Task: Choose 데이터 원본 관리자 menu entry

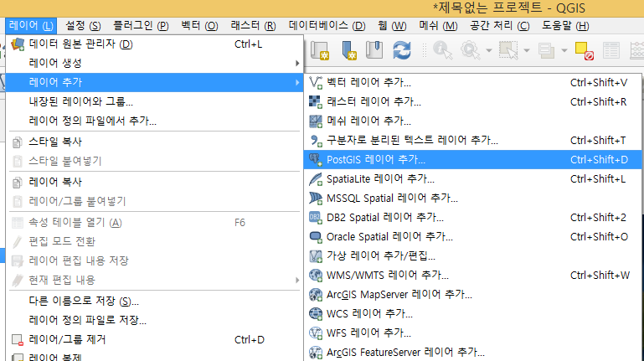Action: point(155,44)
